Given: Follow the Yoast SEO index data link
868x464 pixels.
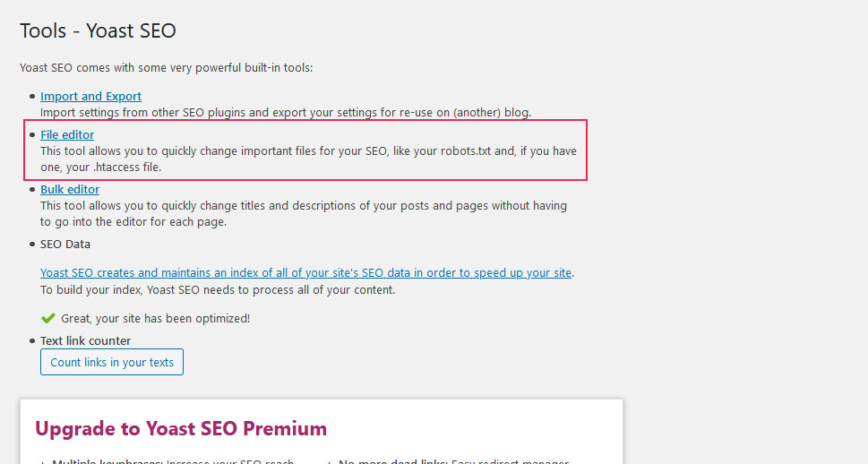Looking at the screenshot, I should 305,273.
